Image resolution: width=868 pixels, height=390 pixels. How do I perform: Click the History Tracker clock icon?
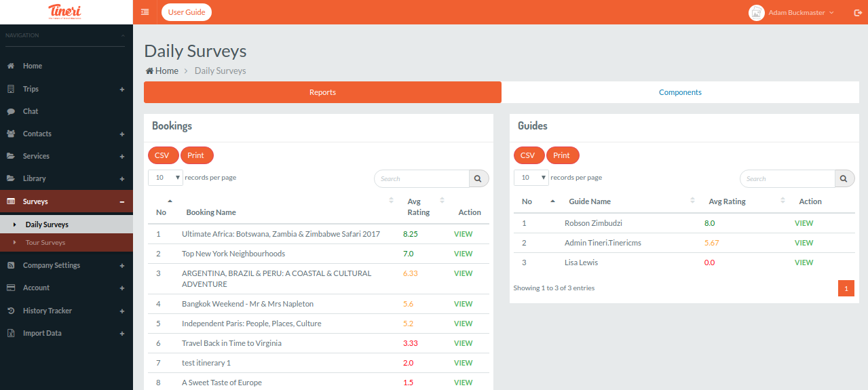[11, 311]
